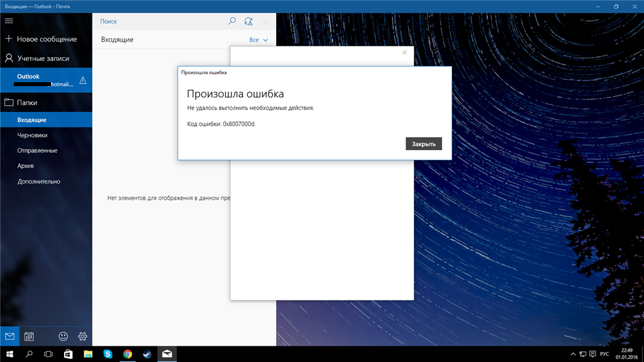
Task: Show hidden tray icons chevron
Action: [573, 354]
